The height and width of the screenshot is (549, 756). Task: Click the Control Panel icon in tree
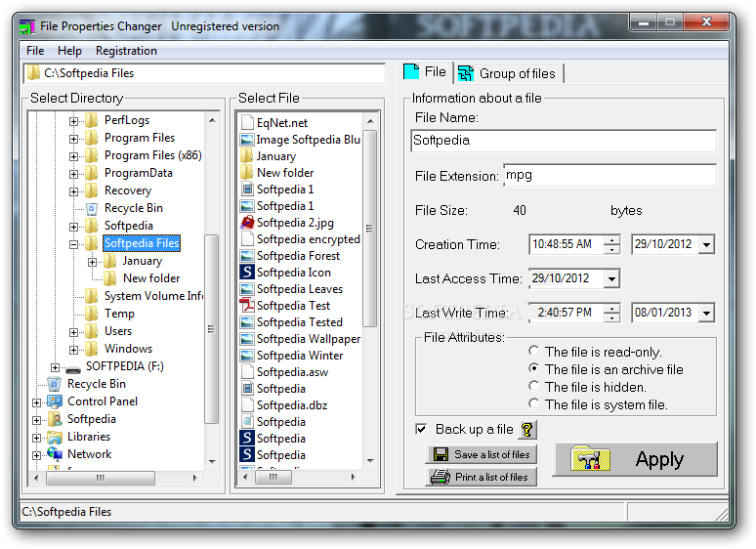(55, 401)
